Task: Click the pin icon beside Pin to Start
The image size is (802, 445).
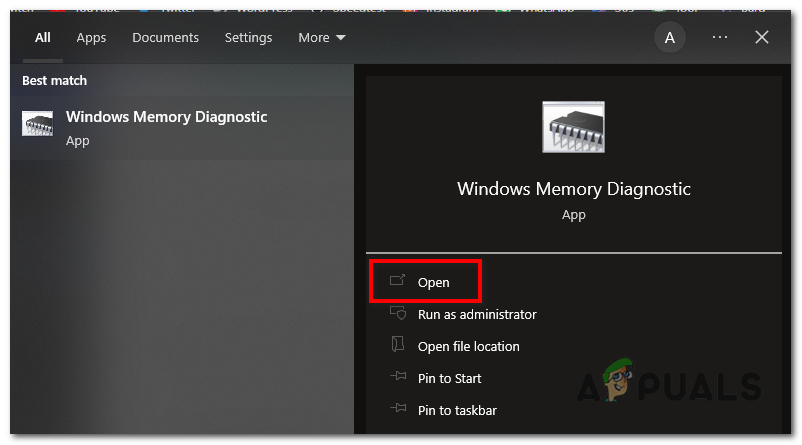Action: (x=398, y=376)
